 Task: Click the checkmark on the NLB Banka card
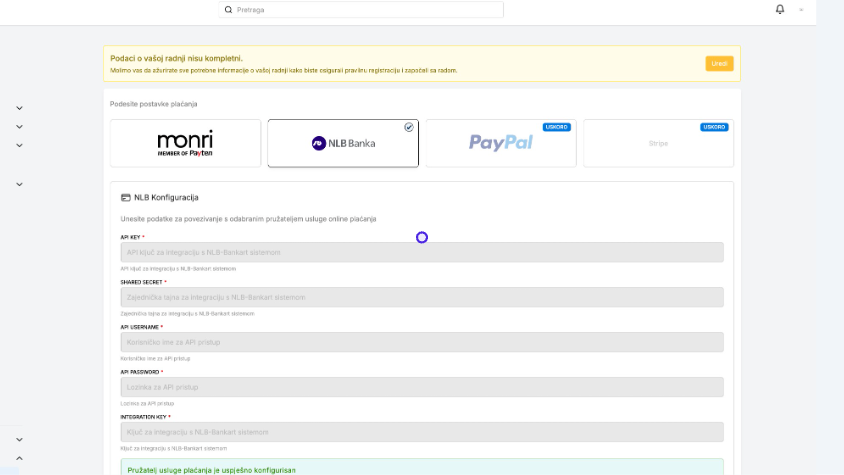click(x=409, y=127)
